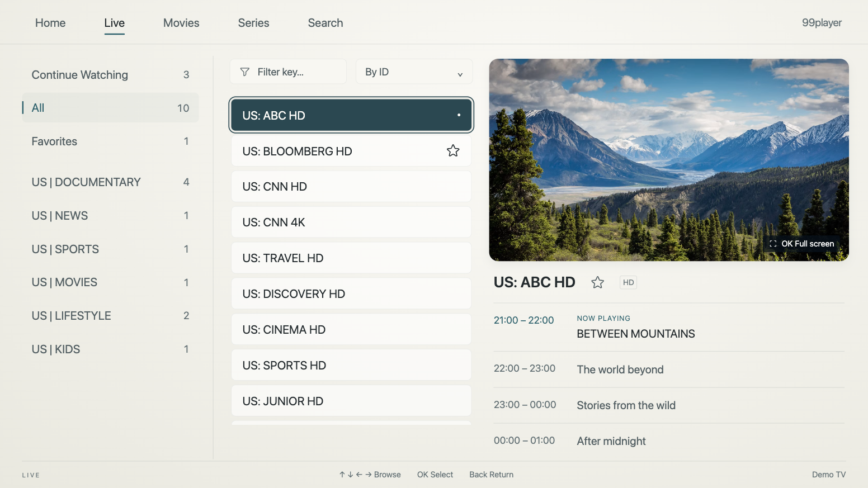
Task: Play the US: CINEMA HD channel
Action: click(x=351, y=330)
